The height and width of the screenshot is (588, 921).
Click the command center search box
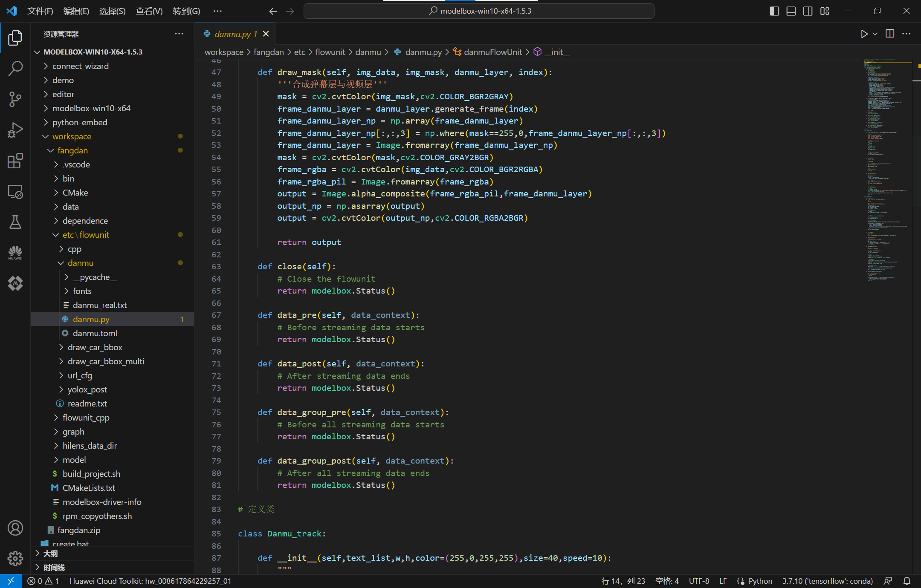(478, 11)
